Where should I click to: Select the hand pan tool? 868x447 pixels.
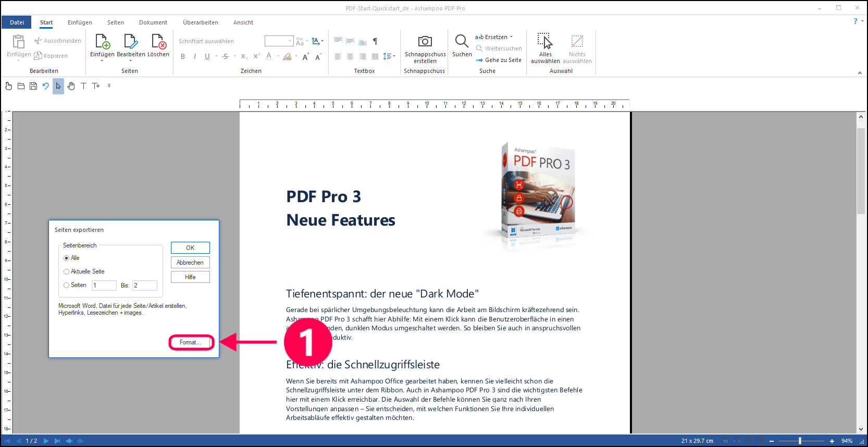tap(71, 86)
